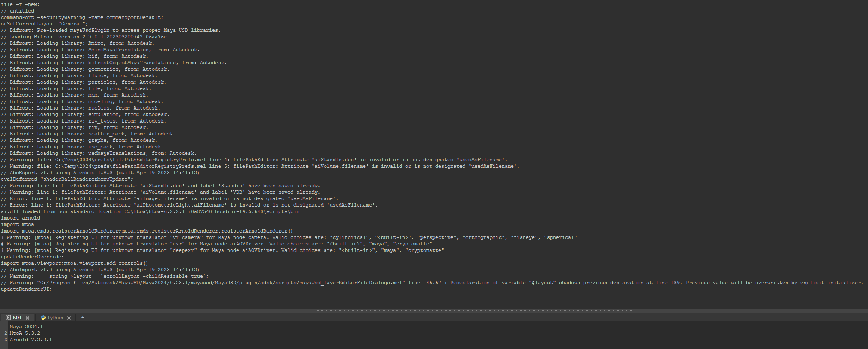Viewport: 868px width, 349px height.
Task: Click the 'AbcImport v1.0 using Alembic' line
Action: coord(100,270)
